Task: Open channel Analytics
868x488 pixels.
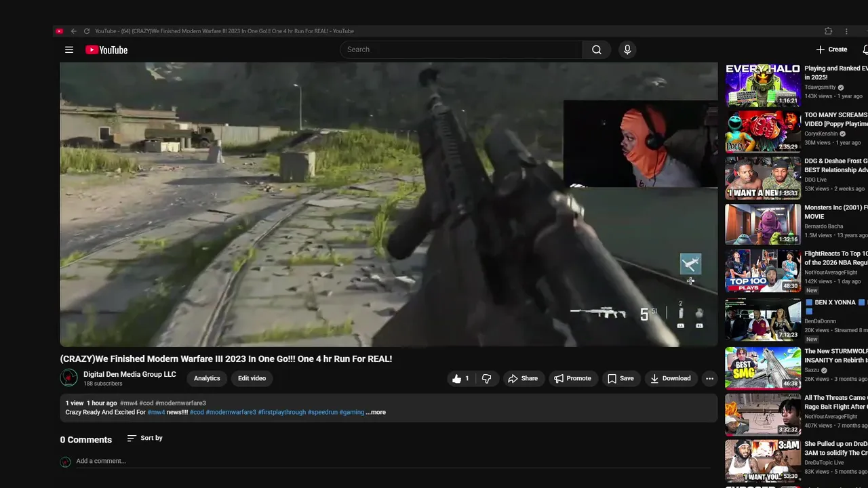Action: (x=207, y=378)
